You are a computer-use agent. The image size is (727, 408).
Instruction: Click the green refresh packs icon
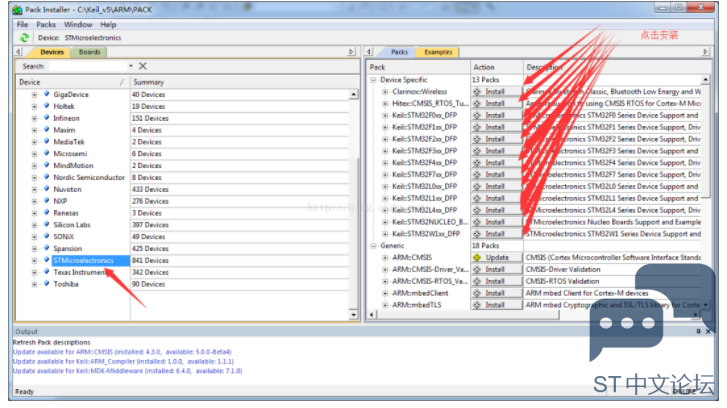24,38
